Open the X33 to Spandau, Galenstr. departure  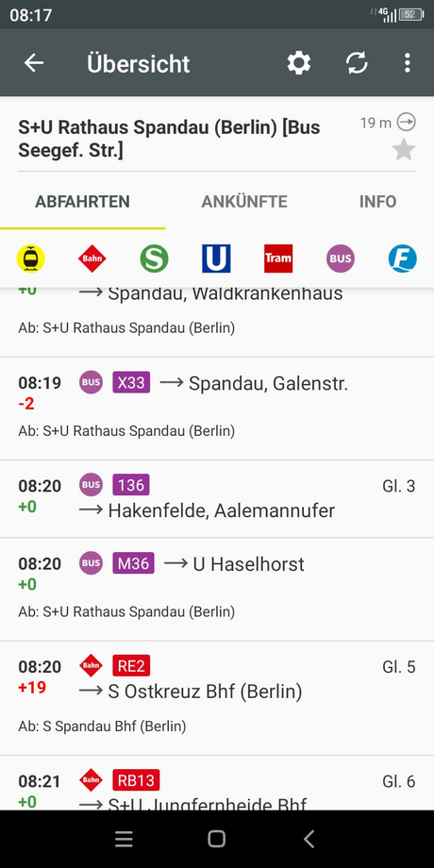point(217,409)
